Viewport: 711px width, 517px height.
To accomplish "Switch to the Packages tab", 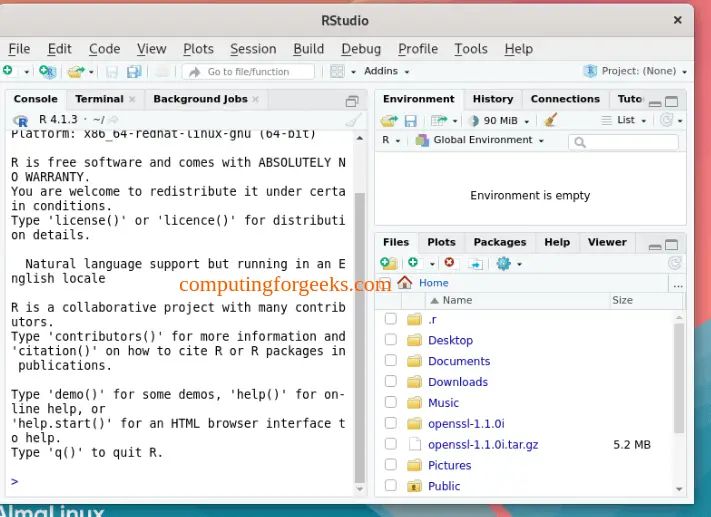I will pos(500,242).
